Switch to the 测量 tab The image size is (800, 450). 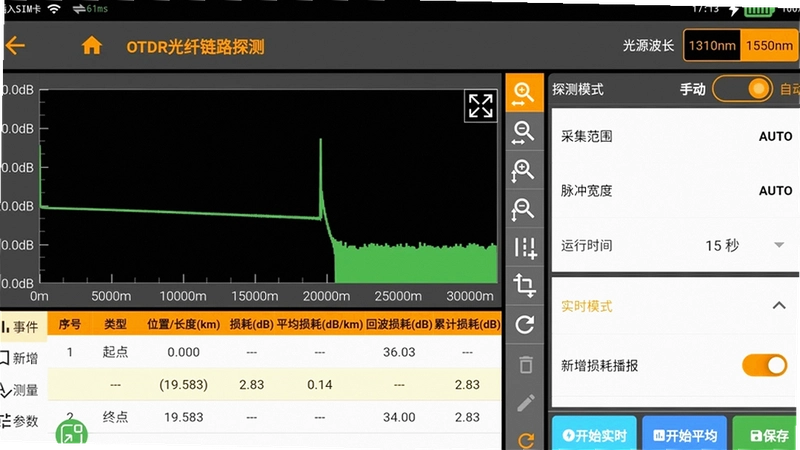coord(20,390)
